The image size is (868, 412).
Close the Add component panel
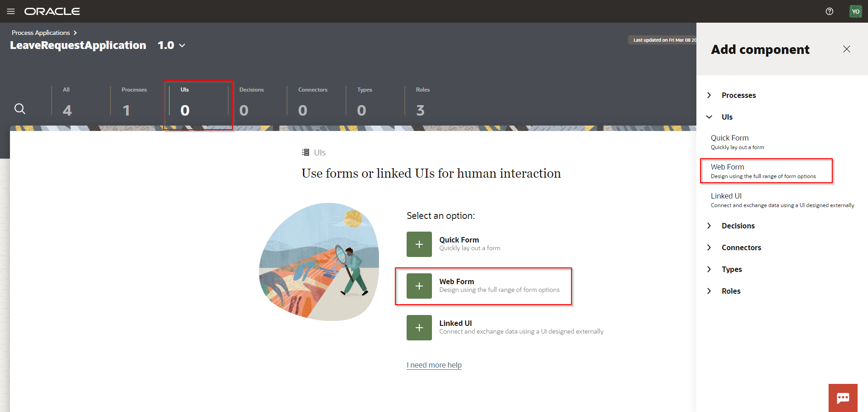(846, 49)
